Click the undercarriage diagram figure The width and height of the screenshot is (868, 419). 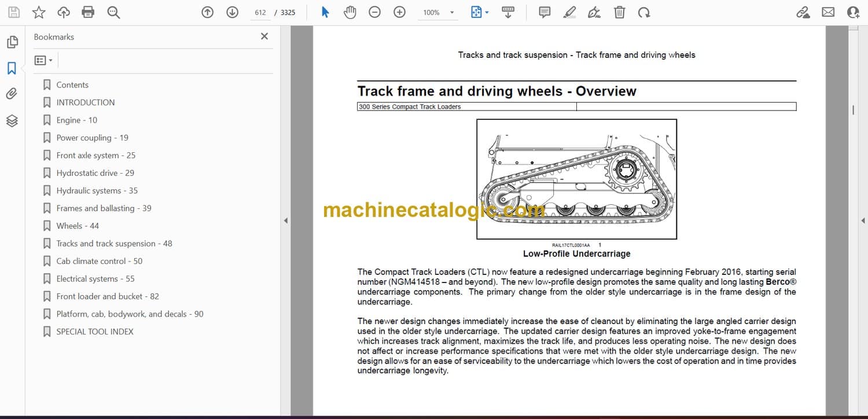pyautogui.click(x=576, y=179)
